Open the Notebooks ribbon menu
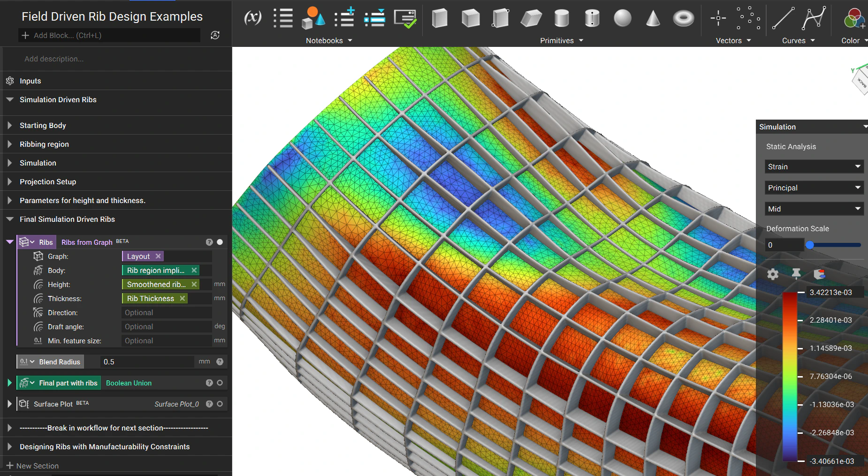The width and height of the screenshot is (868, 476). pyautogui.click(x=329, y=41)
